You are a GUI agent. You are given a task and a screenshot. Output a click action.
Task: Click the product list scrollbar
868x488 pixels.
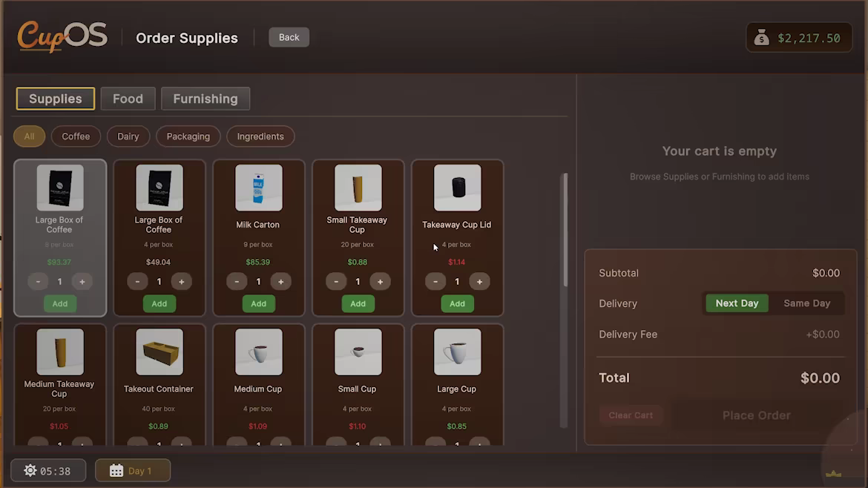(x=564, y=230)
